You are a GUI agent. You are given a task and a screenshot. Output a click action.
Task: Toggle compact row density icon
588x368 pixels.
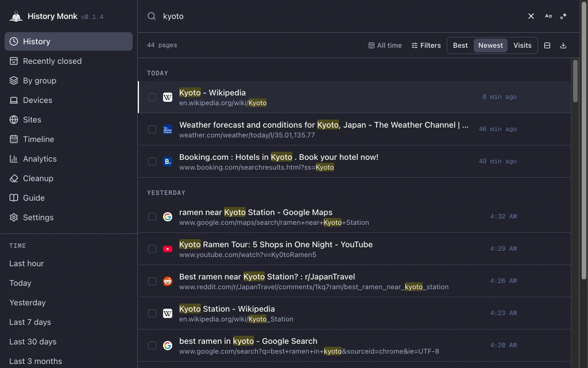pos(547,45)
